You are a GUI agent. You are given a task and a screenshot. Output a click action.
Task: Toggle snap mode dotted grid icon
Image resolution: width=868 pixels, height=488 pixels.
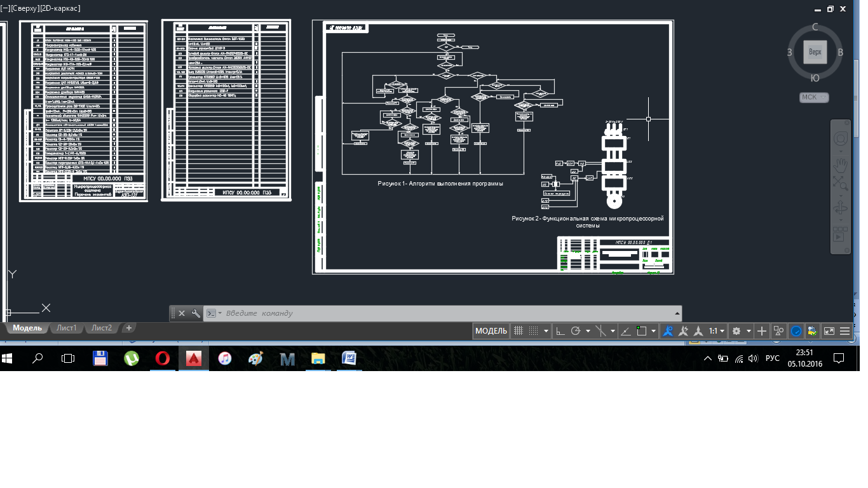(534, 331)
